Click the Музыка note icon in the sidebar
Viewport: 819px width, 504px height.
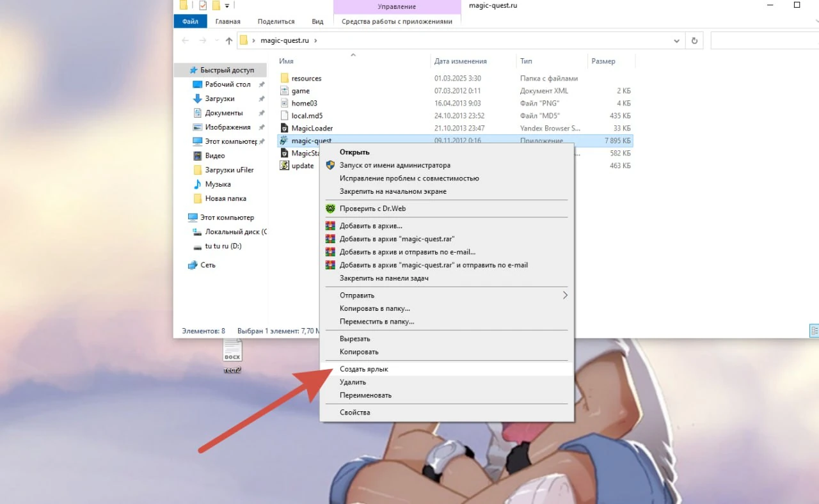coord(198,184)
